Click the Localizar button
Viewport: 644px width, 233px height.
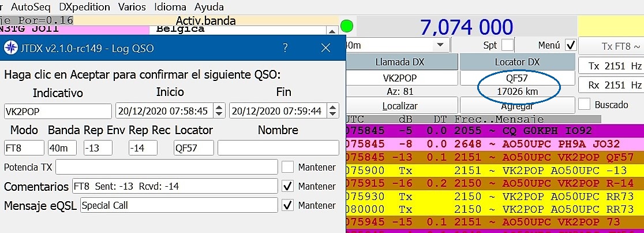coord(400,105)
